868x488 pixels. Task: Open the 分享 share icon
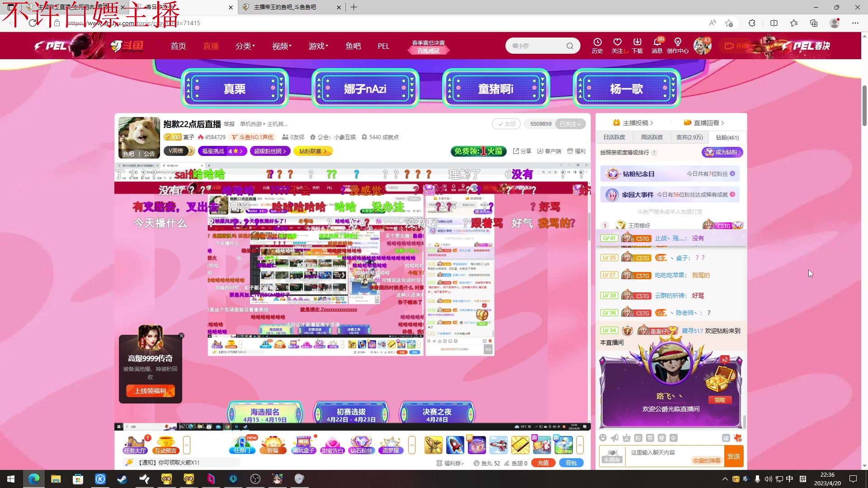(x=522, y=151)
